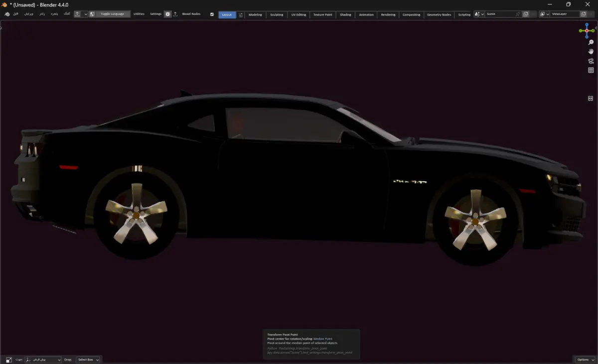Screen dimensions: 598x364
Task: Click the ViewLayer name field
Action: point(565,14)
